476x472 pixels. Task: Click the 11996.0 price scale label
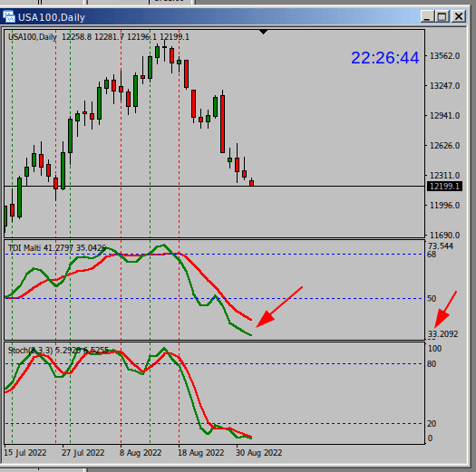[x=444, y=206]
